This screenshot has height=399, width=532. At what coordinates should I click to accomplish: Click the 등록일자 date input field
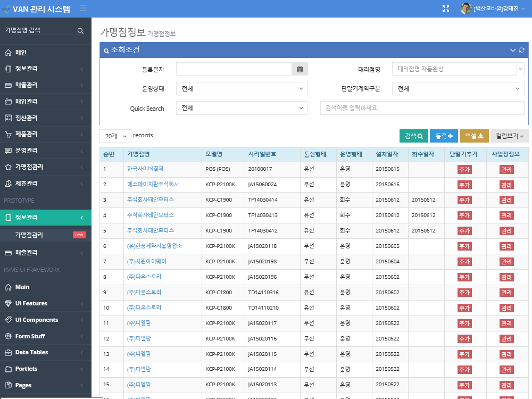click(234, 69)
